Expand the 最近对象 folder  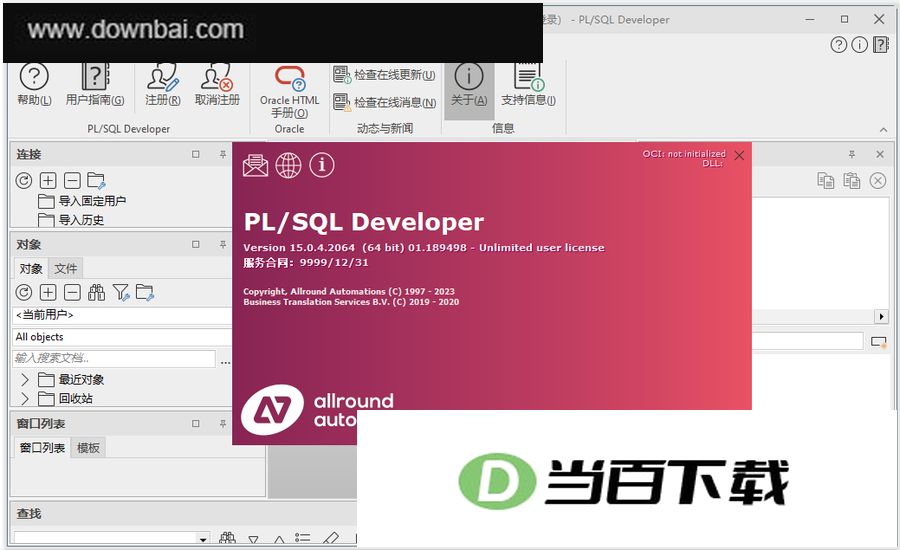pos(25,379)
